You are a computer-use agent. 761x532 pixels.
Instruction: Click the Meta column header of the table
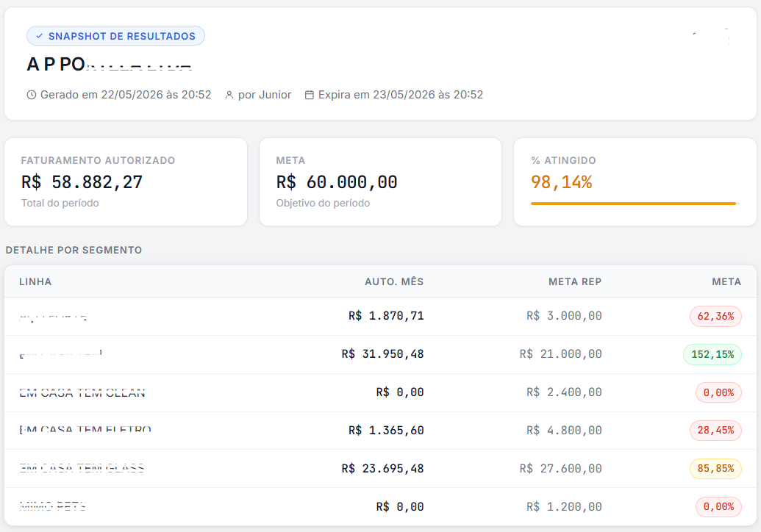(726, 281)
